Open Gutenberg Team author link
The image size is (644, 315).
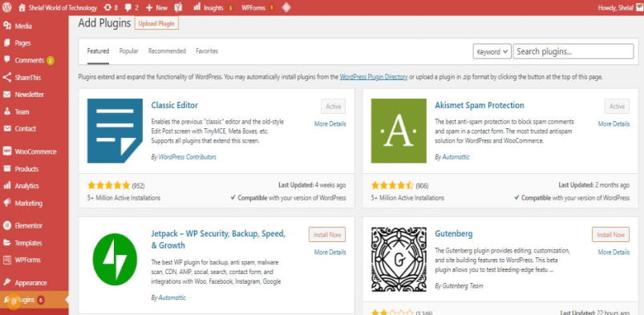coord(463,285)
